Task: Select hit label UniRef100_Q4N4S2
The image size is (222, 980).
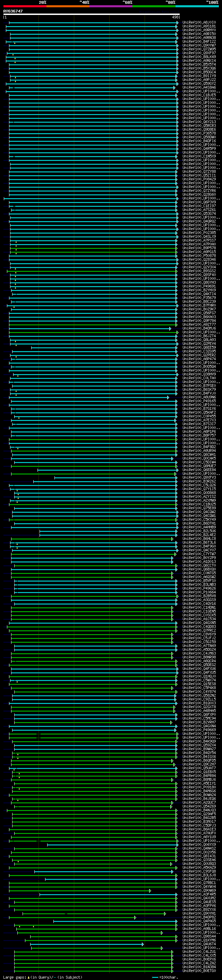Action: [x=199, y=848]
